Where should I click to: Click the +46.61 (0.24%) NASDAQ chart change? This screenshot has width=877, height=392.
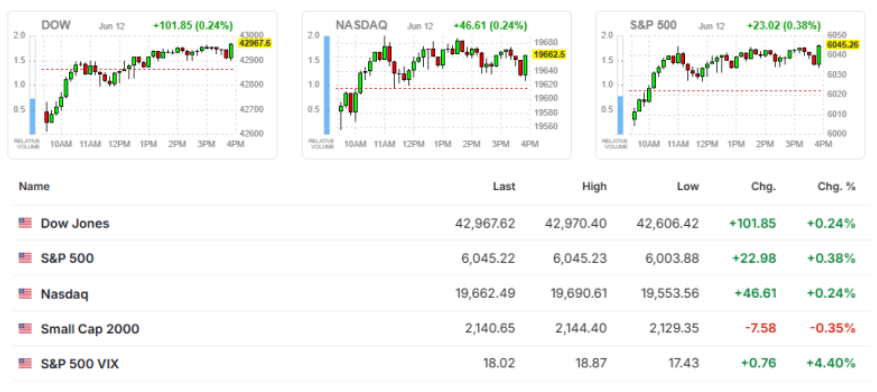click(x=490, y=26)
